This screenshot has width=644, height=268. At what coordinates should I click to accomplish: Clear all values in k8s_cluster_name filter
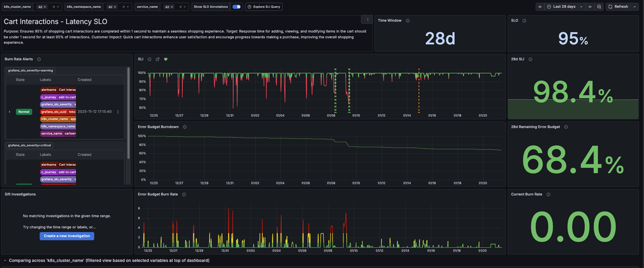(x=54, y=7)
